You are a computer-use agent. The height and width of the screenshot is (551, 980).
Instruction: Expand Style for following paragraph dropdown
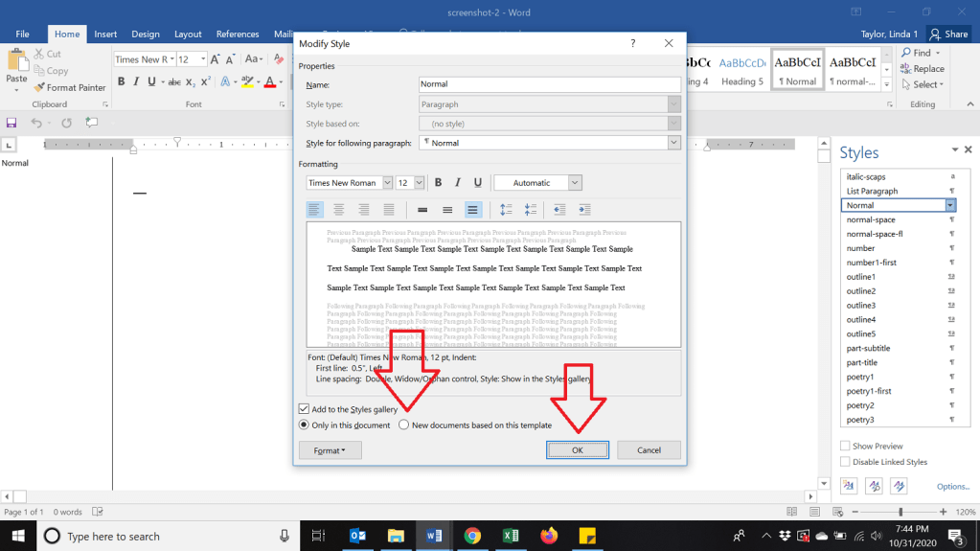click(x=673, y=143)
